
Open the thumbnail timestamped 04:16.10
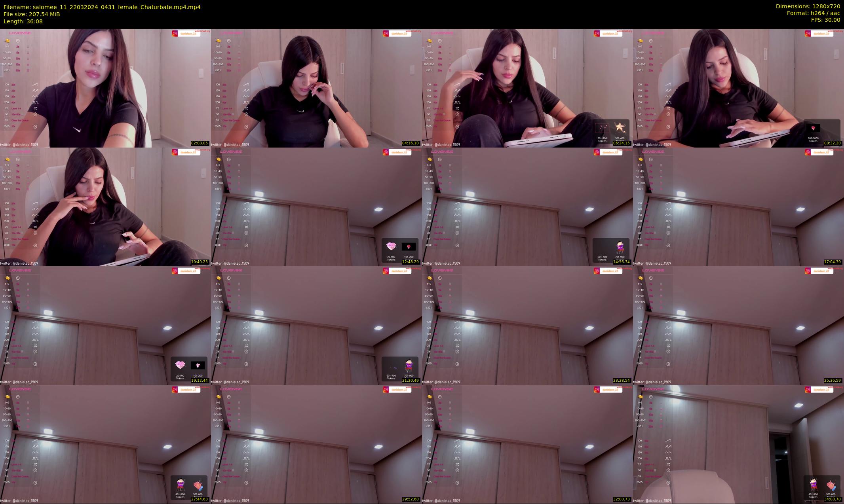[316, 88]
